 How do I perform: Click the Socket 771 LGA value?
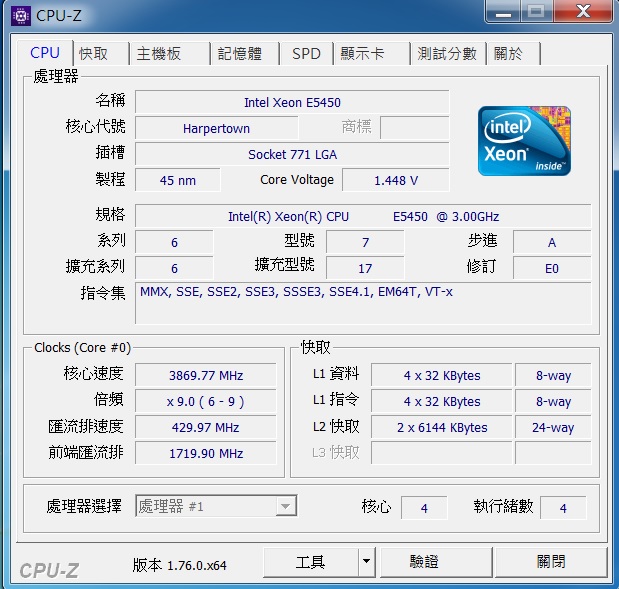coord(292,154)
